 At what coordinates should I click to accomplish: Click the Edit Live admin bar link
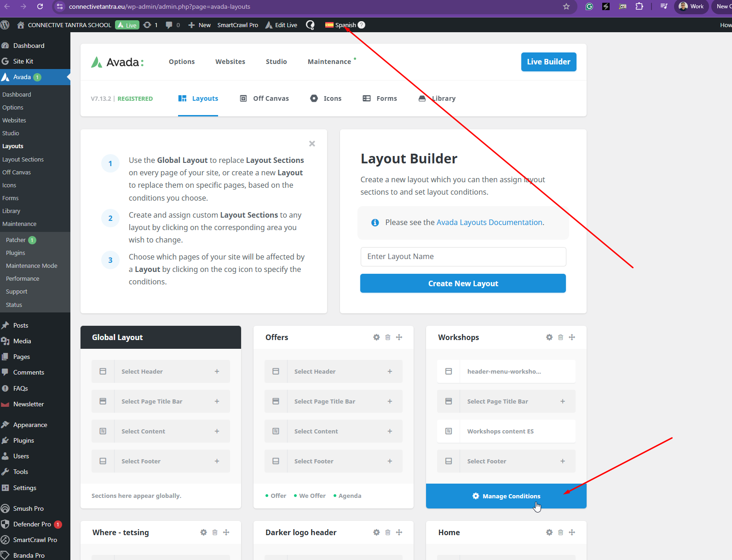pyautogui.click(x=281, y=25)
